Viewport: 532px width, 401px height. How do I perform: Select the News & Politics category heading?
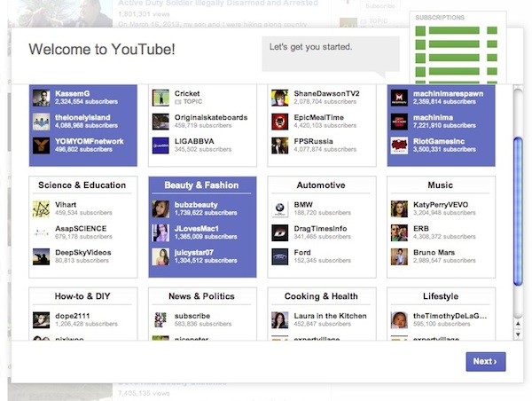[202, 296]
